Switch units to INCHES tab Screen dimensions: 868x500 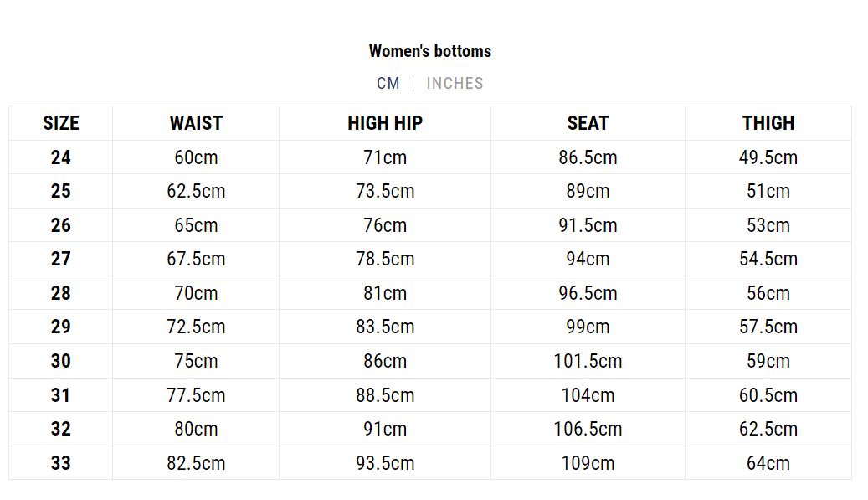pyautogui.click(x=455, y=83)
